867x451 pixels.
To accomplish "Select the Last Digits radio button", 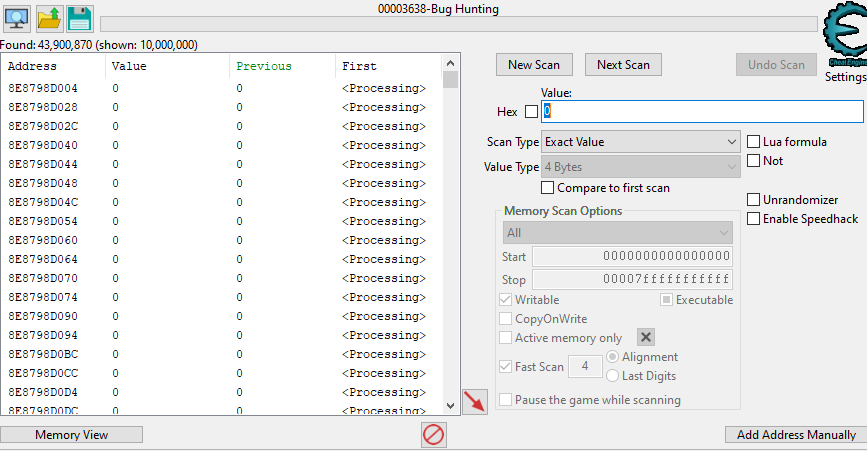I will 612,376.
